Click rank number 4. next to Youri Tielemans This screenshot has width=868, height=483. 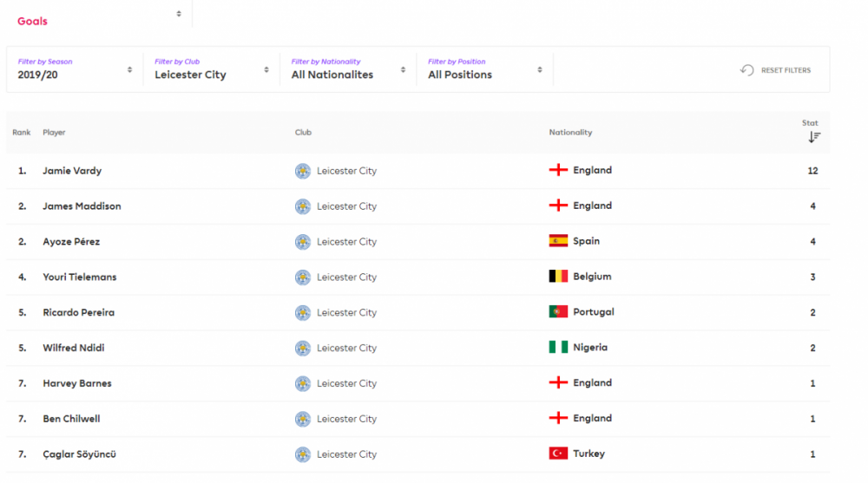click(23, 277)
